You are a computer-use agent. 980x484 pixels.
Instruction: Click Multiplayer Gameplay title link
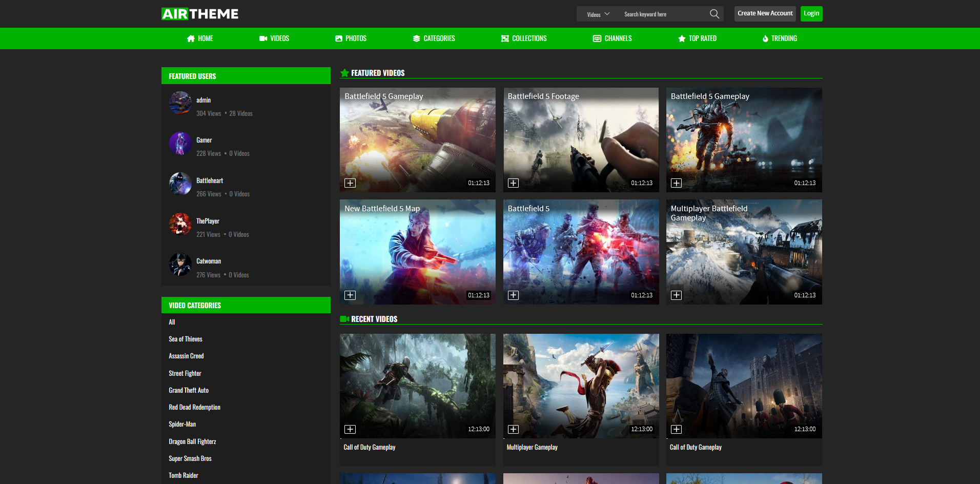(532, 447)
